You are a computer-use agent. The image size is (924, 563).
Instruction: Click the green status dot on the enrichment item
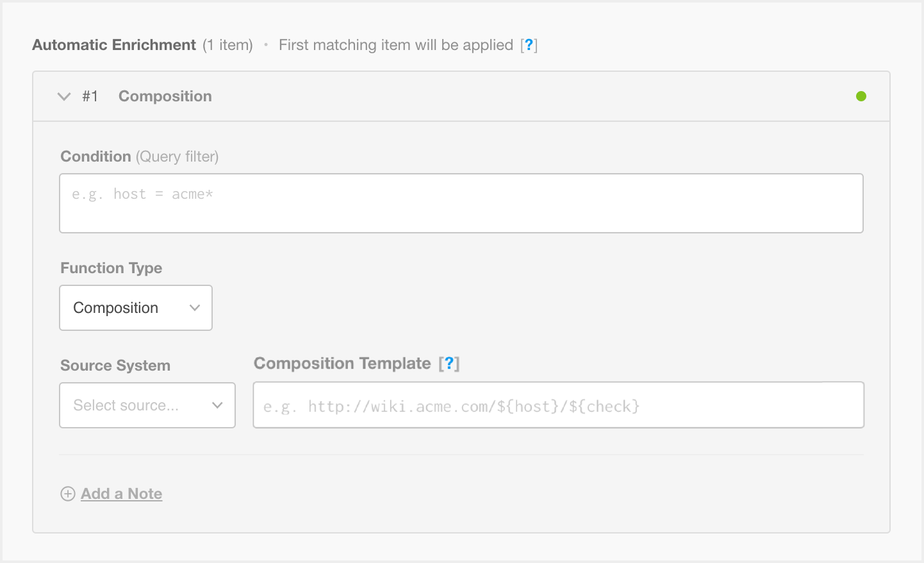[861, 96]
